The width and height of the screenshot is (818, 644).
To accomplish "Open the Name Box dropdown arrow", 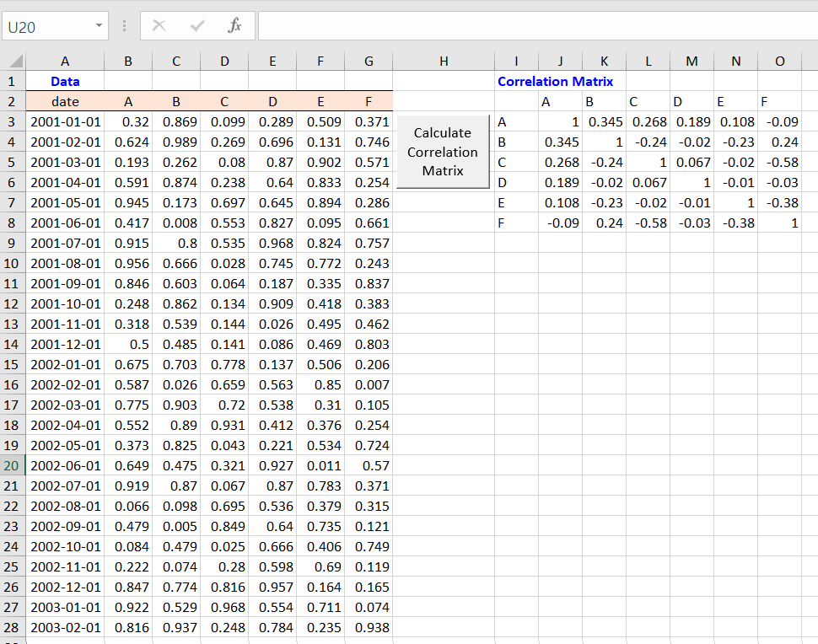I will pyautogui.click(x=99, y=25).
